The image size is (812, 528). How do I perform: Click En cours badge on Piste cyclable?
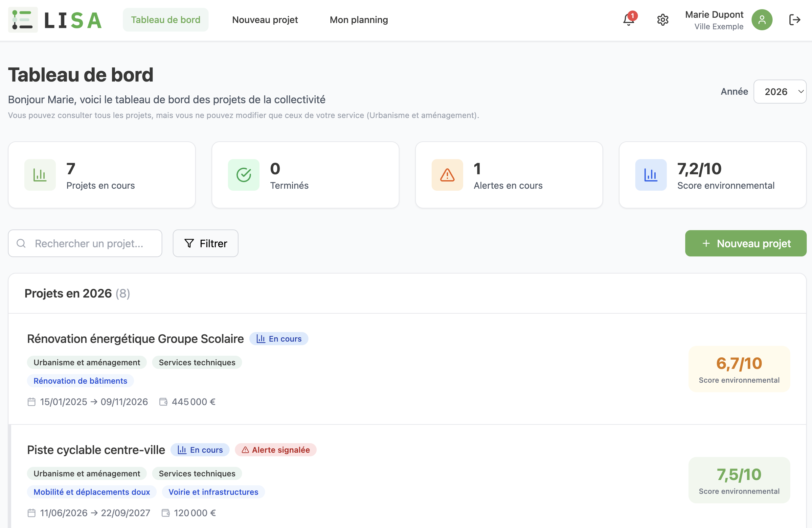(x=200, y=450)
